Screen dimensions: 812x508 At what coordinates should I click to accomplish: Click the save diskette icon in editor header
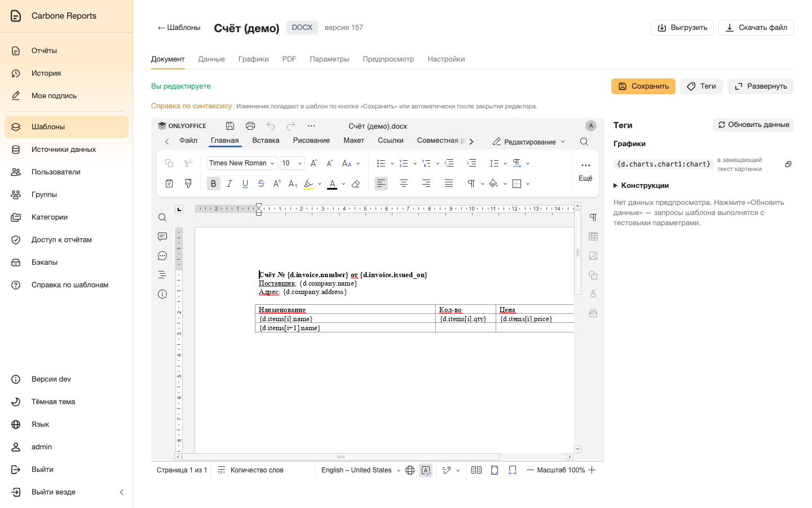pyautogui.click(x=230, y=126)
